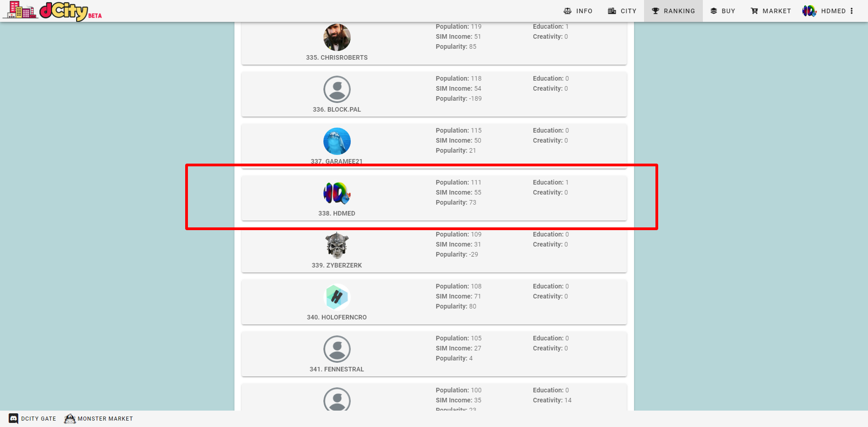The height and width of the screenshot is (427, 868).
Task: Click 'SIM Income: 71' in HOLOFERNCRO card
Action: (x=458, y=296)
